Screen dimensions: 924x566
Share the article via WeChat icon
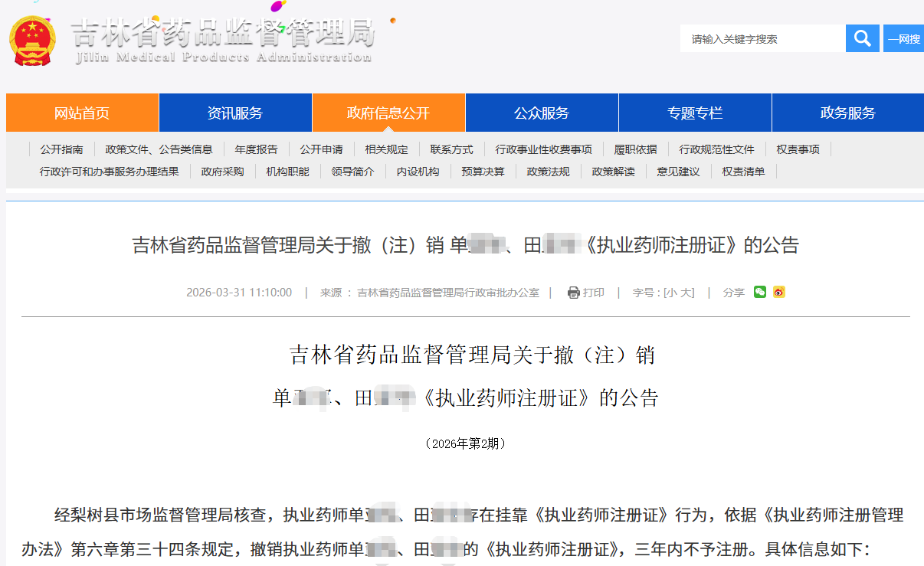759,292
